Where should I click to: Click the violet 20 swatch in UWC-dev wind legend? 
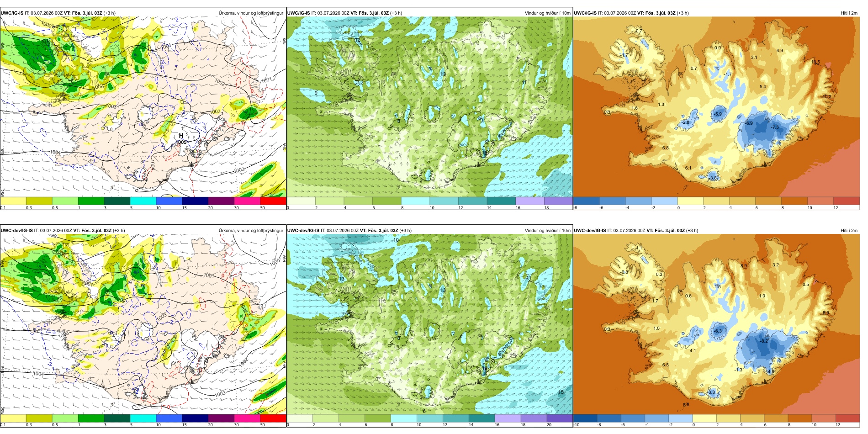560,418
